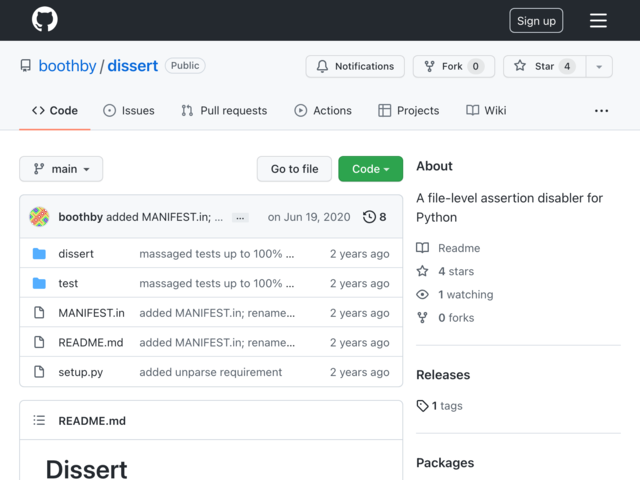Open the boothby owner profile link
The width and height of the screenshot is (640, 480).
point(67,66)
